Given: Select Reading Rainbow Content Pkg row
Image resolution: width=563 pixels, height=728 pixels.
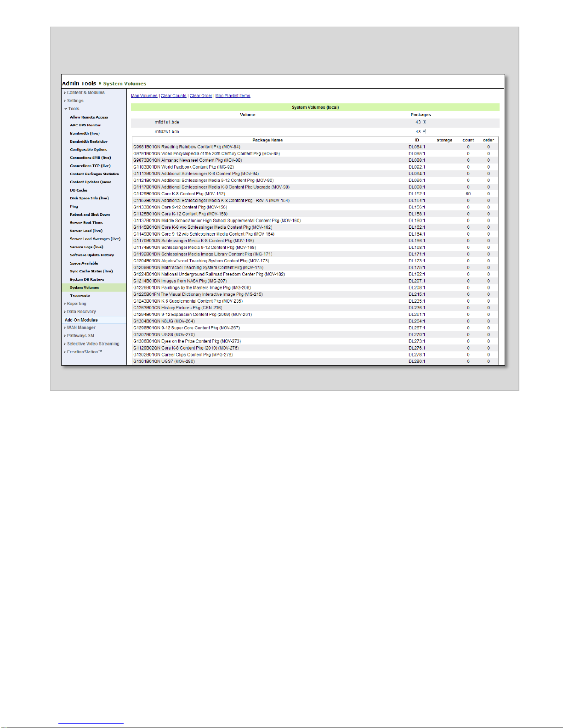Looking at the screenshot, I should click(315, 147).
